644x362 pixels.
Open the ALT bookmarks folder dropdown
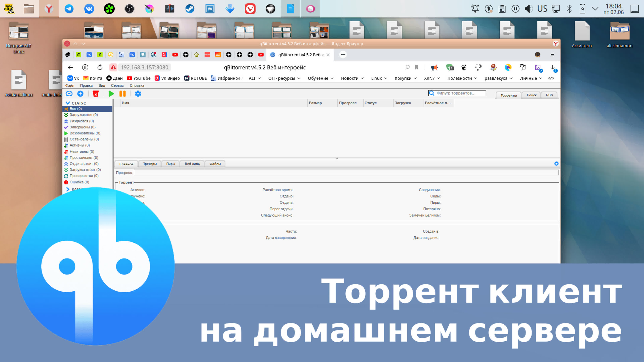click(255, 78)
